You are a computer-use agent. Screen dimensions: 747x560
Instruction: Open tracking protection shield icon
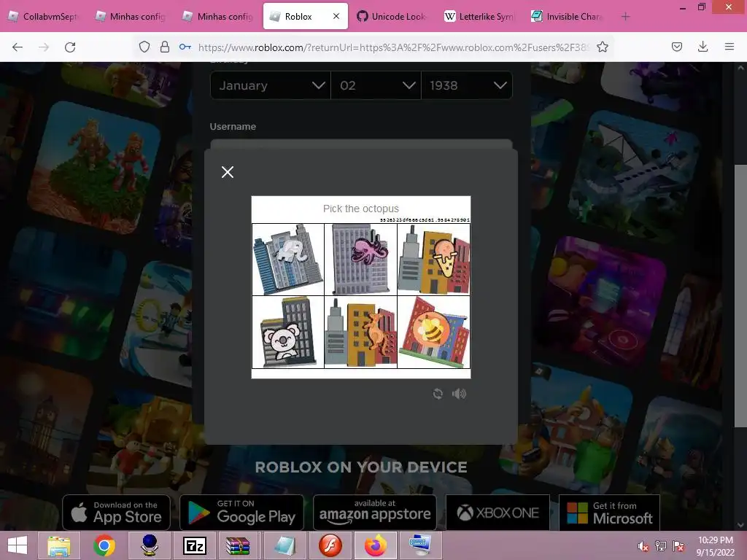[144, 47]
